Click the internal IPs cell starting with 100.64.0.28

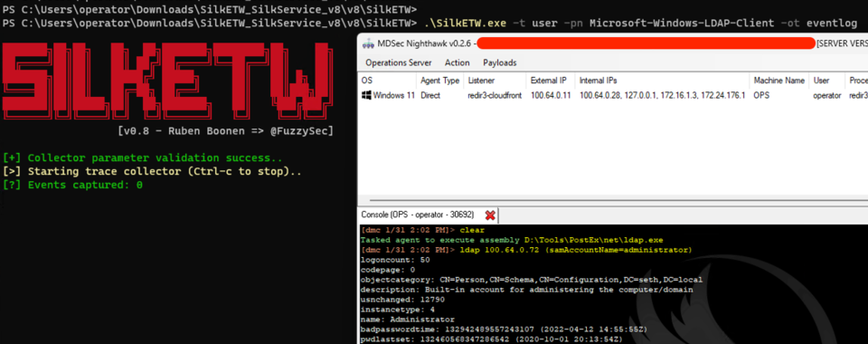[x=662, y=95]
